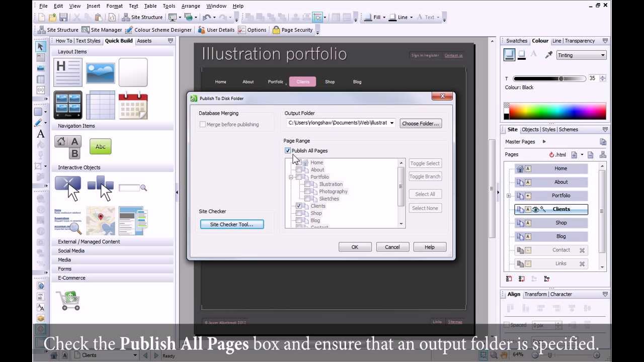Viewport: 644px width, 362px height.
Task: Select the green Abc button item
Action: coord(101,147)
